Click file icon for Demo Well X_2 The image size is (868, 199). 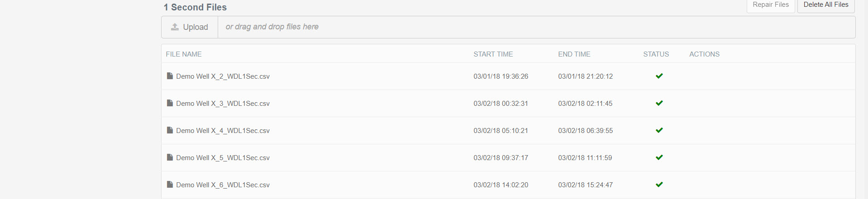170,76
